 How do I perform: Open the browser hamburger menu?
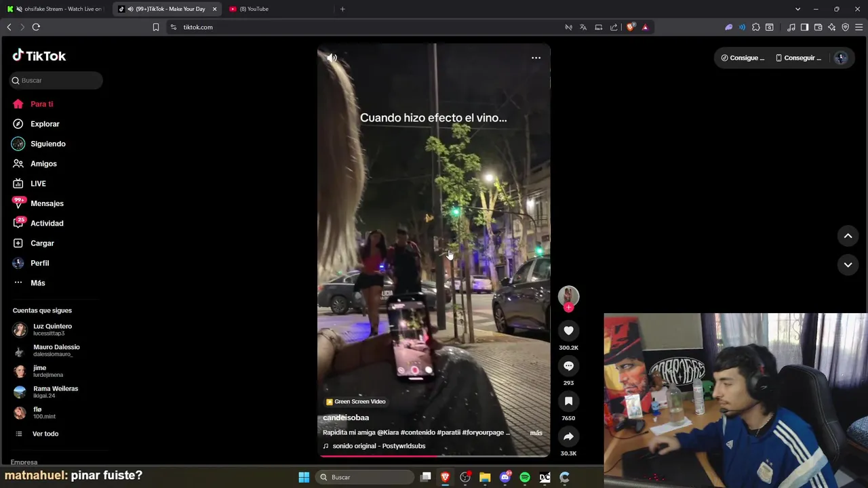[859, 27]
